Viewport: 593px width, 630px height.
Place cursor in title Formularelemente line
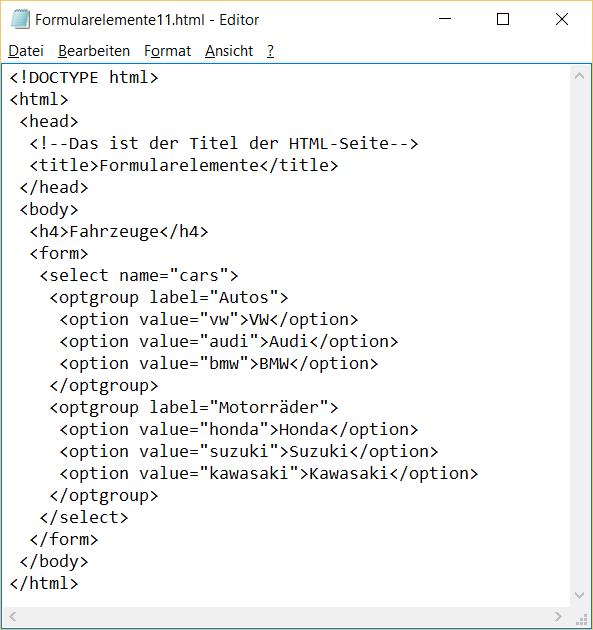coord(184,166)
